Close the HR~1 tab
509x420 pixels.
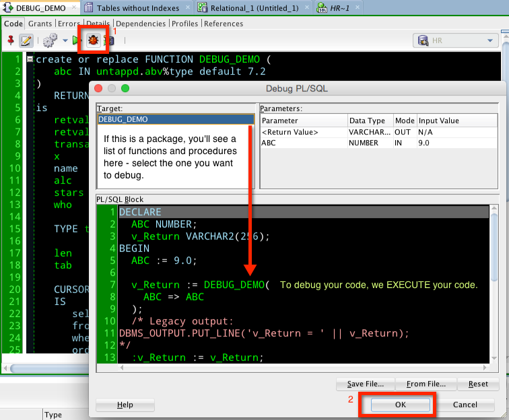(x=358, y=7)
